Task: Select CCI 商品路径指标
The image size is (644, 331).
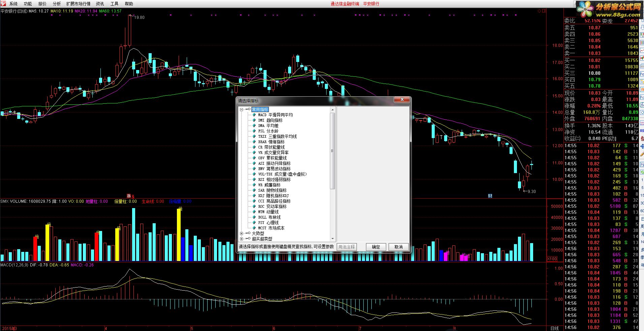Action: click(x=274, y=201)
